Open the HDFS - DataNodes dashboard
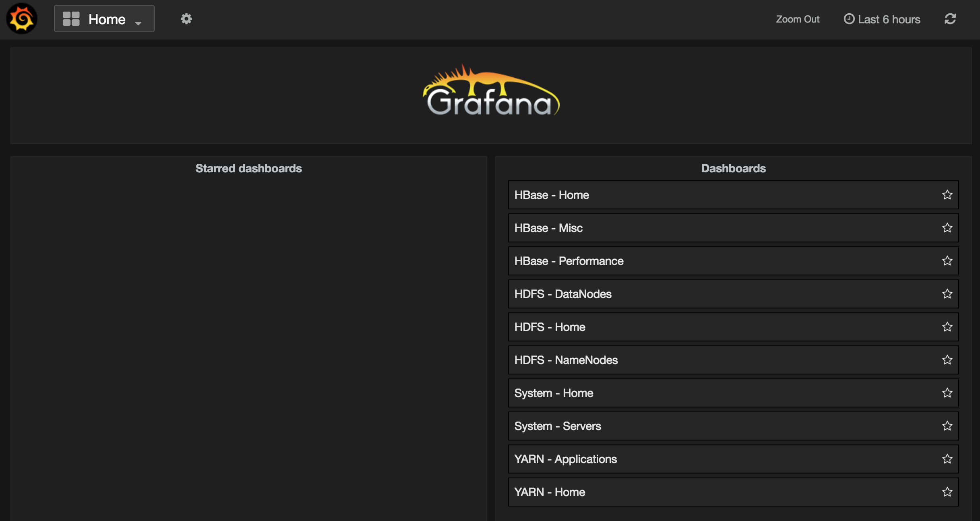Screen dimensions: 980x521 [733, 294]
